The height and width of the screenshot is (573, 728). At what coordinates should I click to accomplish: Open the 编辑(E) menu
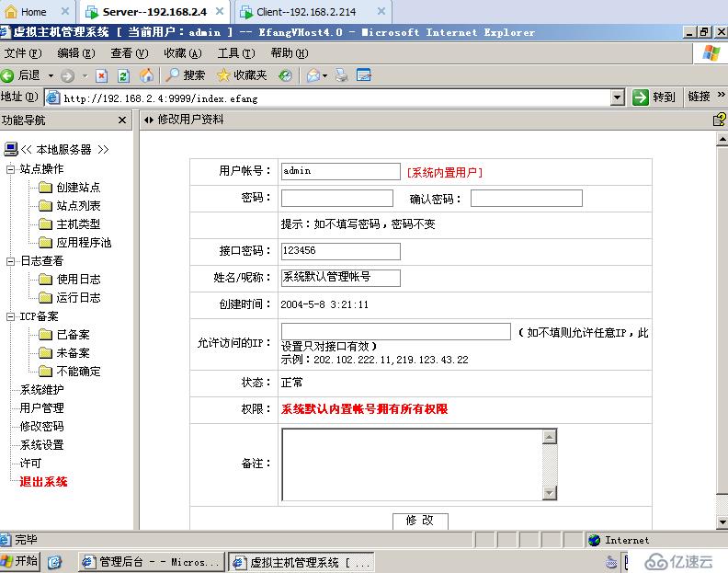pyautogui.click(x=76, y=53)
